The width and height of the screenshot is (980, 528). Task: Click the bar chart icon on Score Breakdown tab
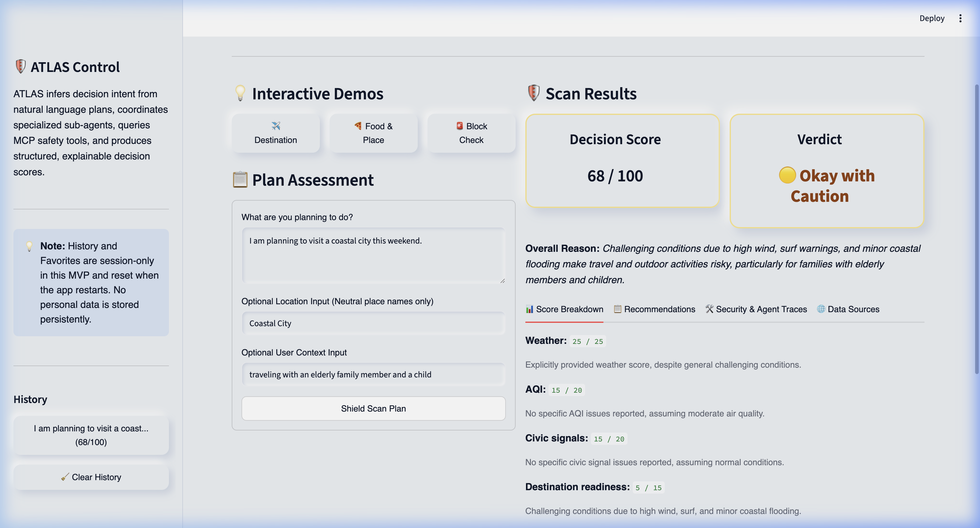click(x=529, y=309)
